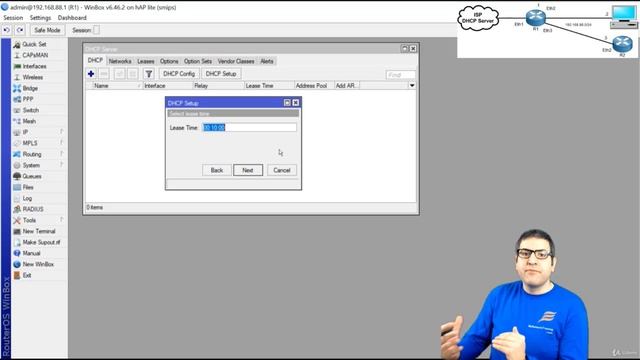Image resolution: width=640 pixels, height=360 pixels.
Task: Open the Session menu
Action: pyautogui.click(x=13, y=18)
